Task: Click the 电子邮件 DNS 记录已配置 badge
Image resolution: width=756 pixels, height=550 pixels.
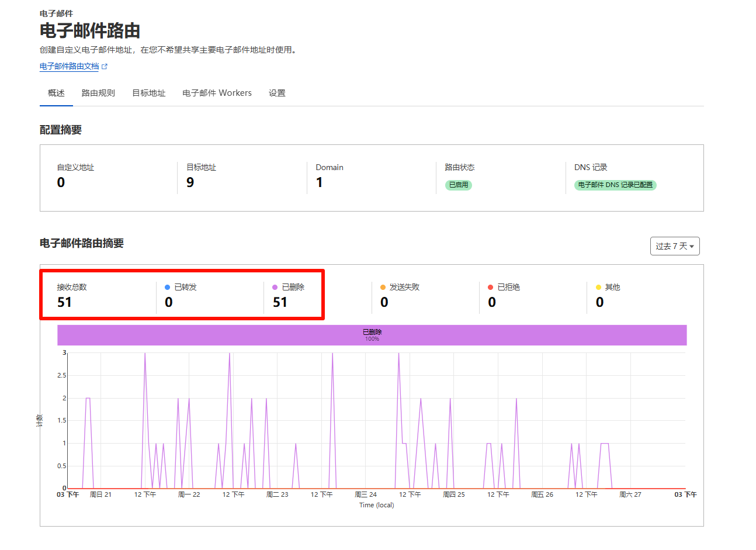Action: 615,185
